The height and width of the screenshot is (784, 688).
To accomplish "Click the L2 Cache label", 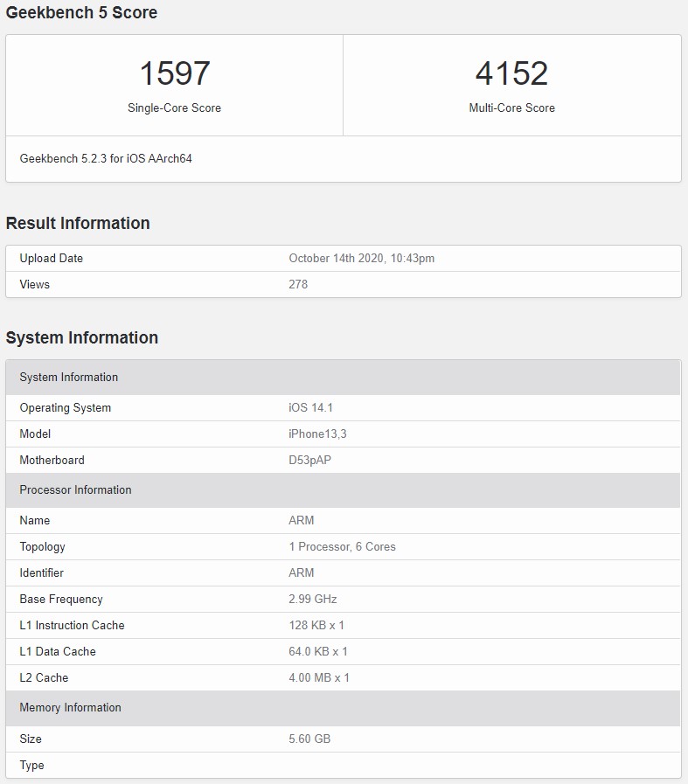I will click(44, 678).
